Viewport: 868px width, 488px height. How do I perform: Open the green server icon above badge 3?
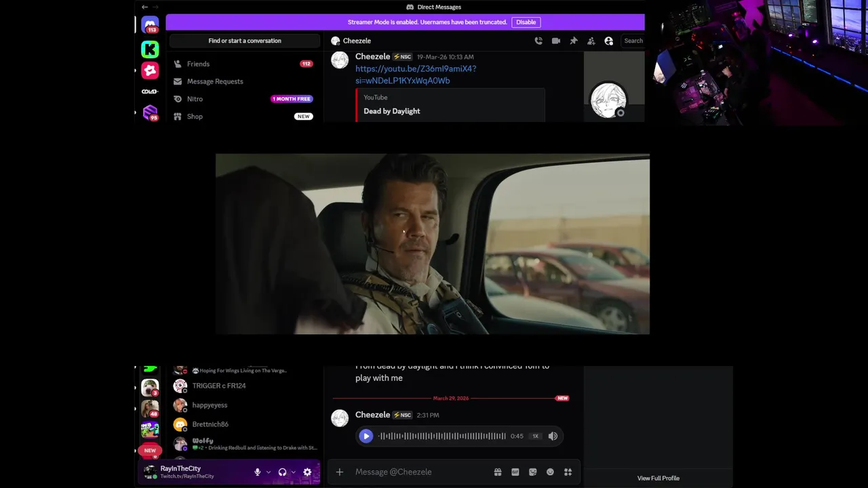[150, 369]
